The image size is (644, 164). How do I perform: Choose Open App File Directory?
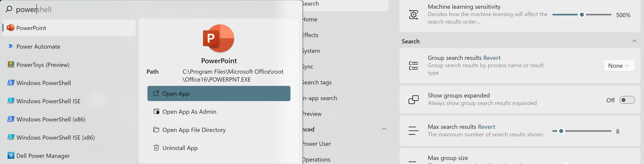[x=194, y=130]
